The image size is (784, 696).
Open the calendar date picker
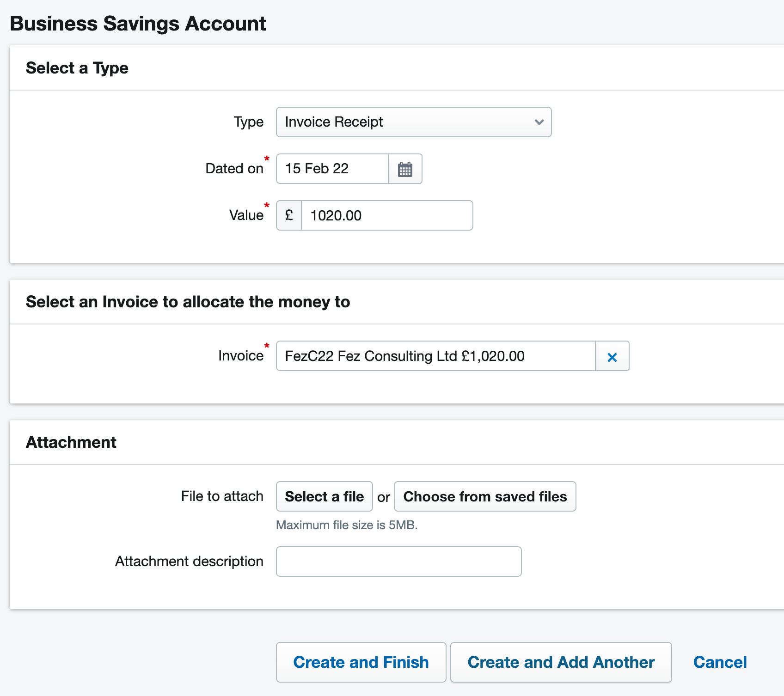tap(404, 169)
